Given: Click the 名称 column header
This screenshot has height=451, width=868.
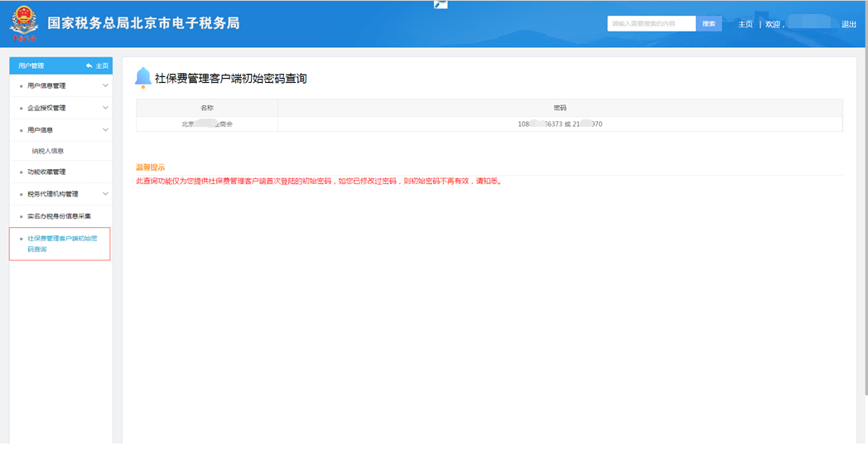Looking at the screenshot, I should click(x=207, y=108).
